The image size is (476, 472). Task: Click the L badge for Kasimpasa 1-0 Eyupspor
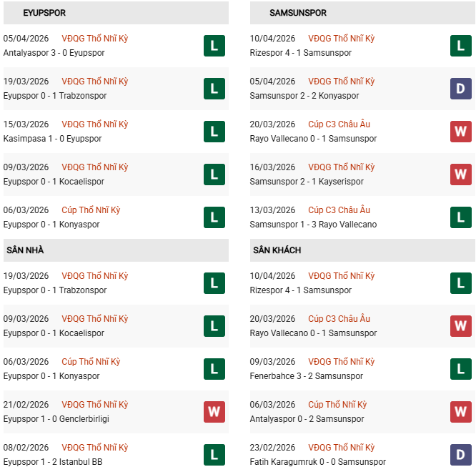tap(214, 132)
